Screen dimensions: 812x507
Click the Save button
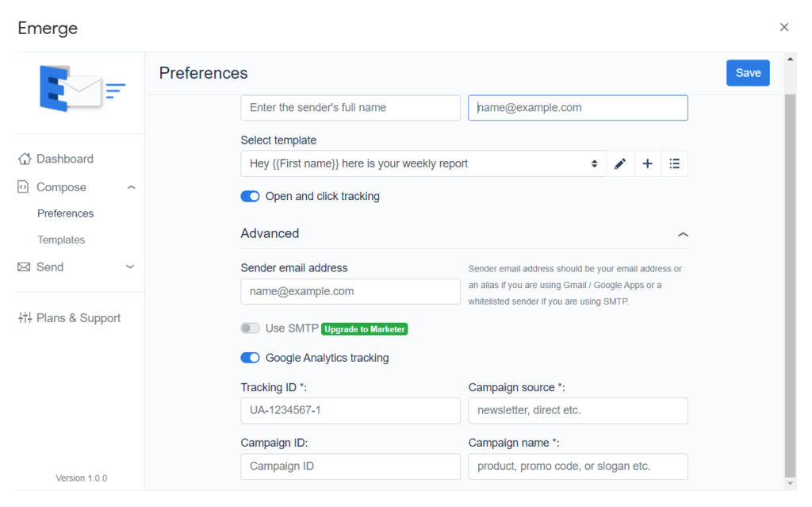tap(748, 73)
